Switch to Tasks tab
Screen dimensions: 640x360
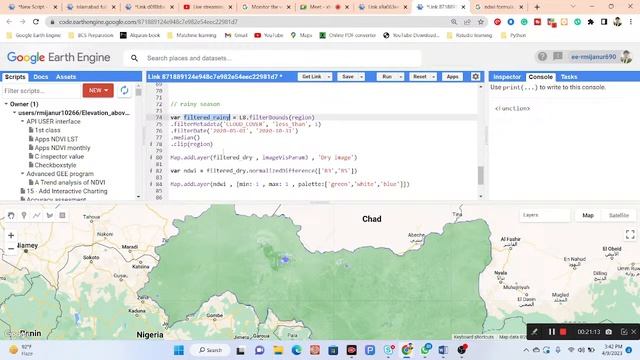pos(569,77)
